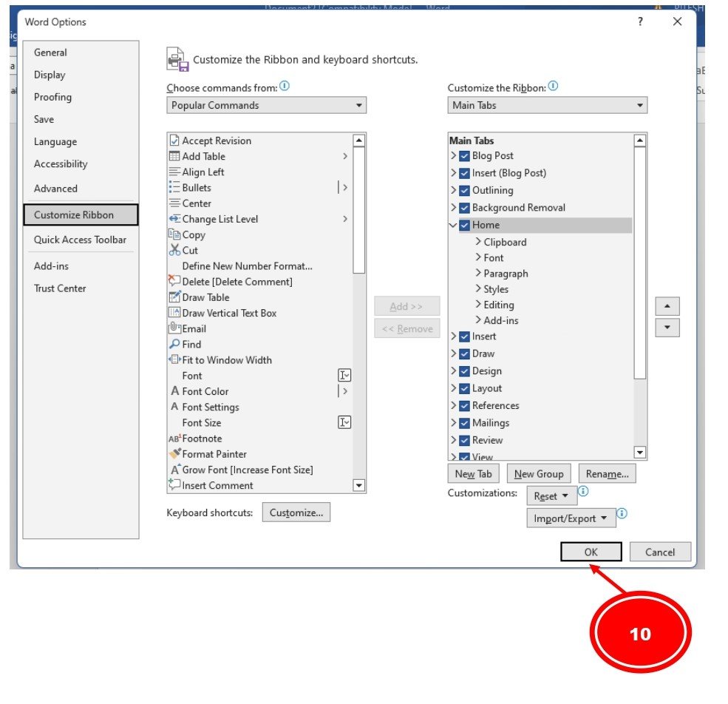Open the Reset customizations dropdown

(x=551, y=496)
